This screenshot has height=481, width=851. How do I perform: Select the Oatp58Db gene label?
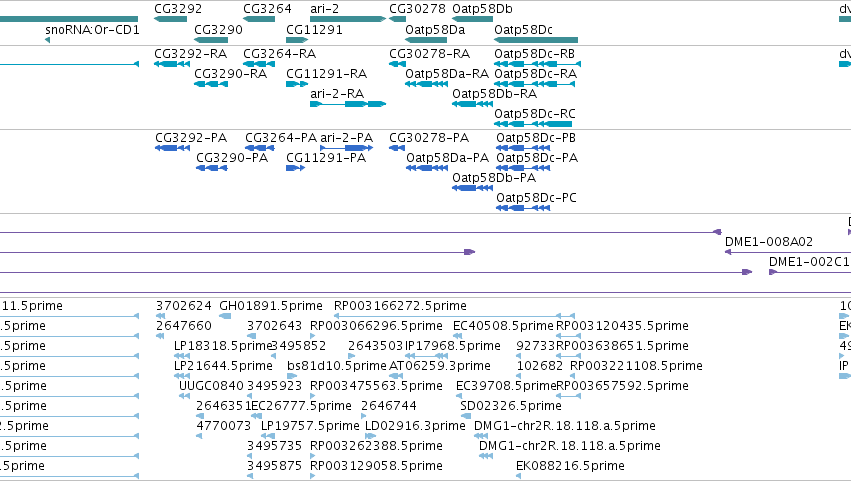482,9
